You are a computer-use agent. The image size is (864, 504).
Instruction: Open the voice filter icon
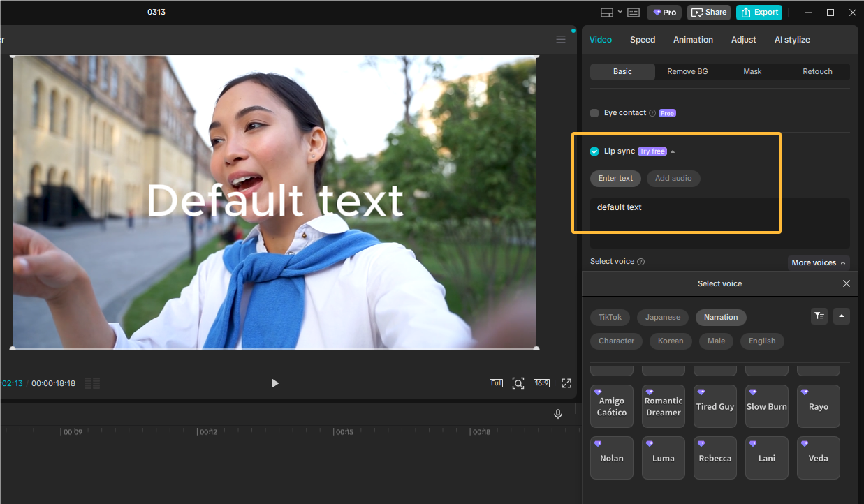click(x=819, y=316)
